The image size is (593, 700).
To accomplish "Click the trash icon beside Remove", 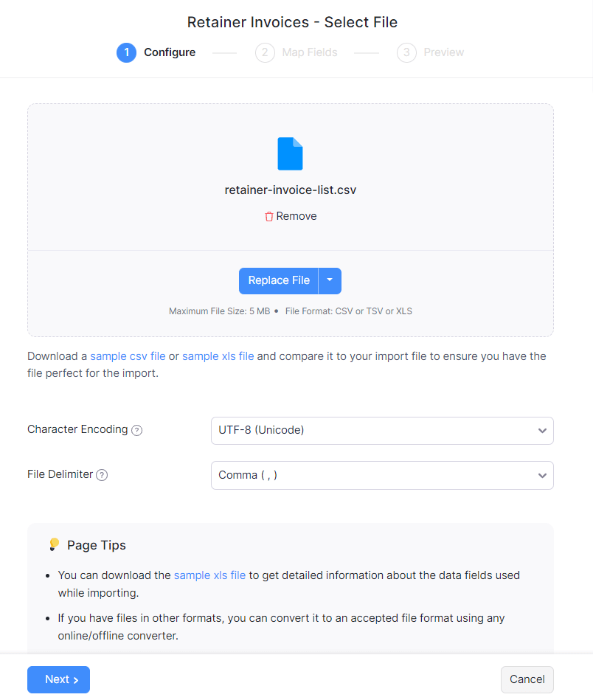I will 268,216.
